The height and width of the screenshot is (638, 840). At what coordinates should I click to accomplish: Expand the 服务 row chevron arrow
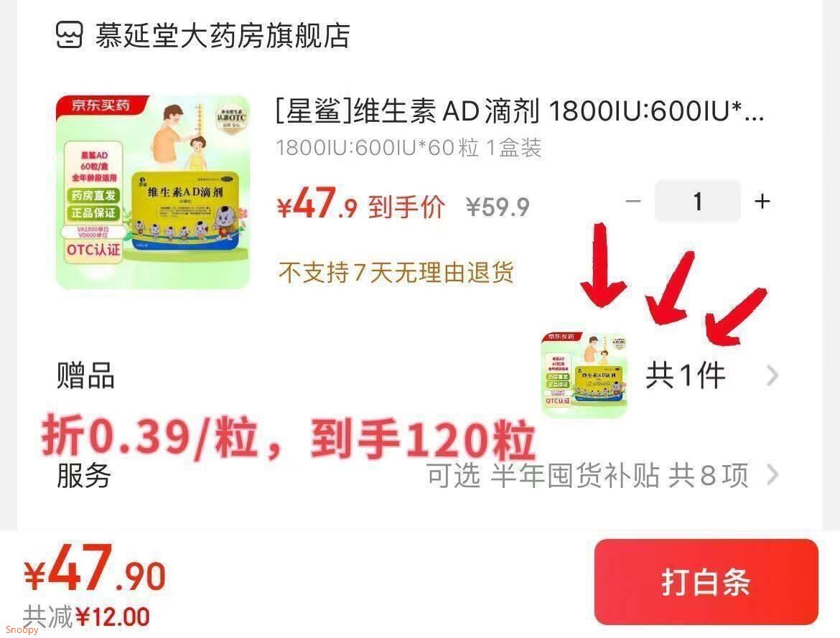point(772,474)
